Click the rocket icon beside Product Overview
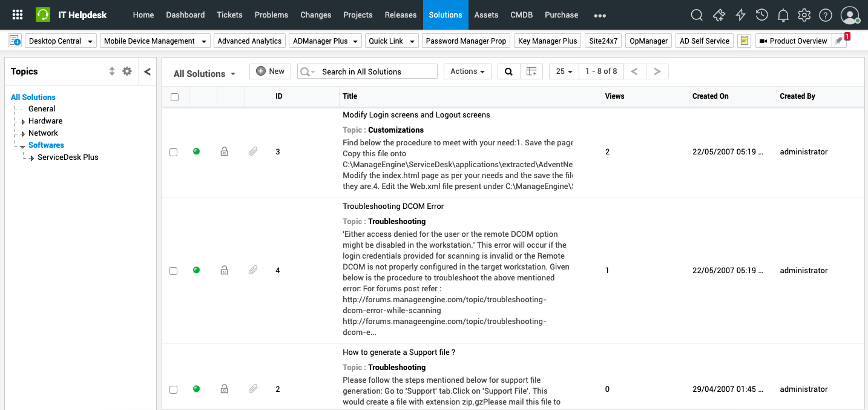Screen dimensions: 868x410 [838, 41]
